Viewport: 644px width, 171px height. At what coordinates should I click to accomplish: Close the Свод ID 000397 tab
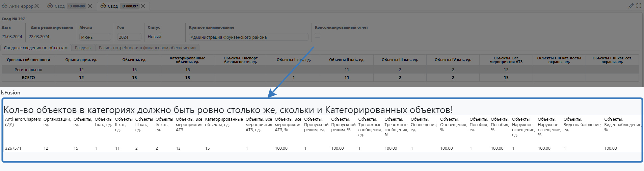coord(143,6)
